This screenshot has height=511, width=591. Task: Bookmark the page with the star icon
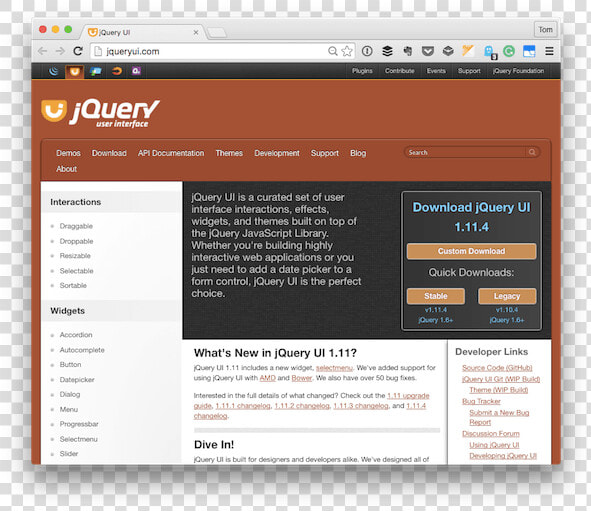[347, 51]
